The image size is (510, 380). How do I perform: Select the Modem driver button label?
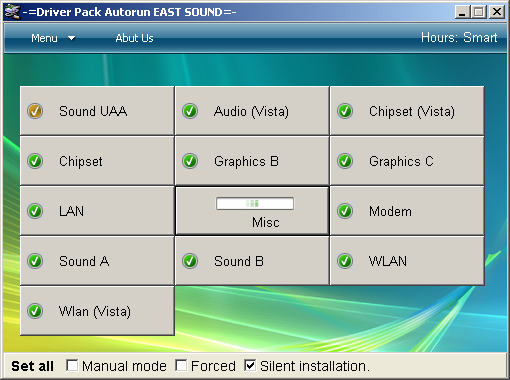390,211
